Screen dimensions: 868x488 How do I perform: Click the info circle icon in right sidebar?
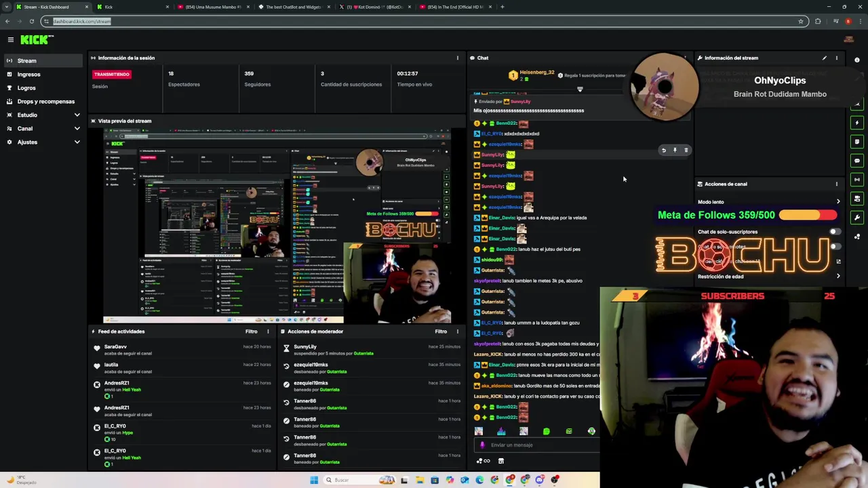(x=857, y=60)
